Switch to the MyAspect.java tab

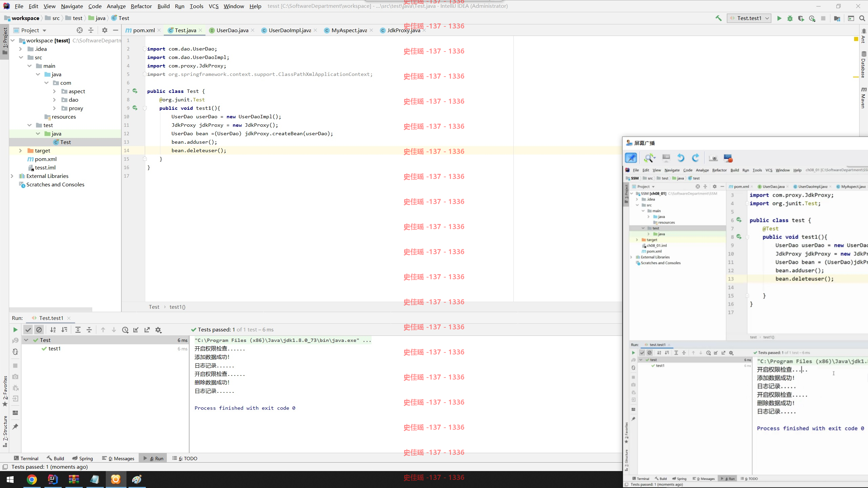[349, 30]
